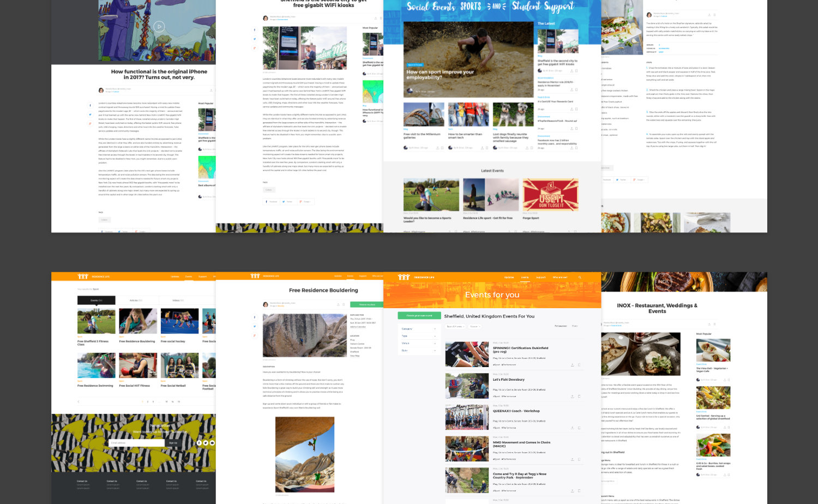Open Updates in Events page navigation
Screen dimensions: 818x504
point(509,277)
